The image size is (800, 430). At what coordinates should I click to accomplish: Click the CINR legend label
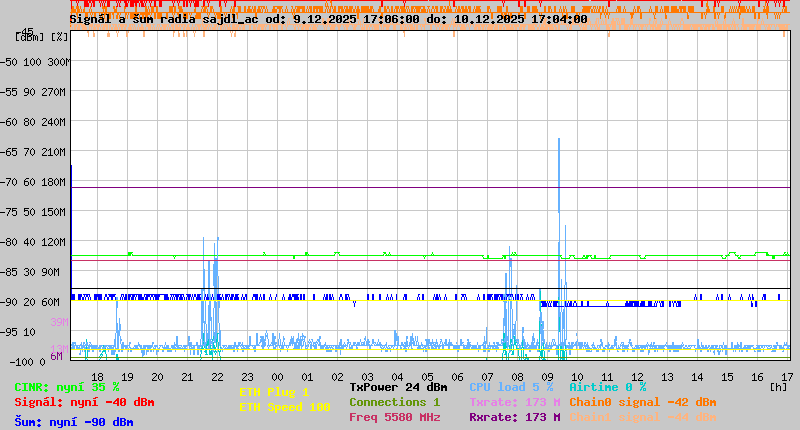coord(67,387)
